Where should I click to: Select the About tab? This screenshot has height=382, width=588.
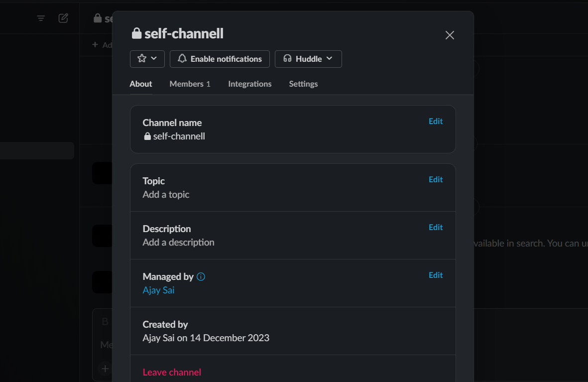[x=140, y=84]
